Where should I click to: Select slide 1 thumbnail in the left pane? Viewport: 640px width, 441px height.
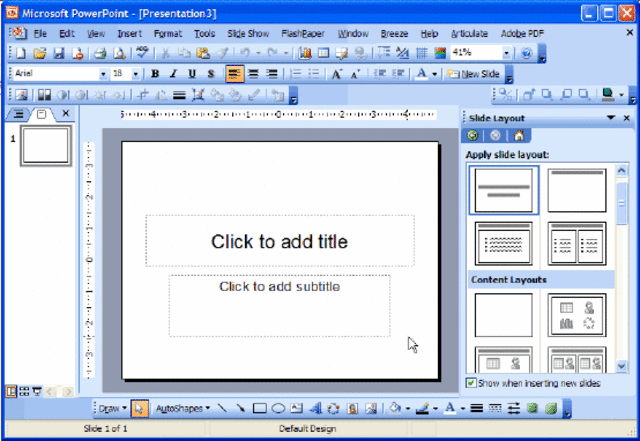46,145
